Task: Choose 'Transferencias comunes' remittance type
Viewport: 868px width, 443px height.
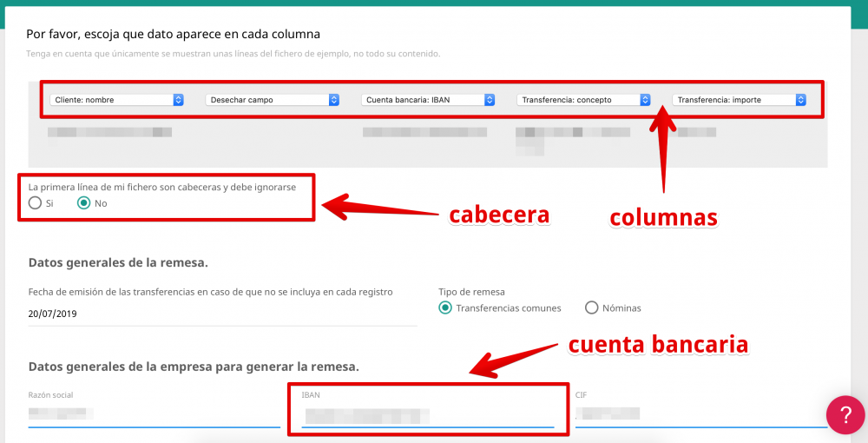Action: (445, 307)
